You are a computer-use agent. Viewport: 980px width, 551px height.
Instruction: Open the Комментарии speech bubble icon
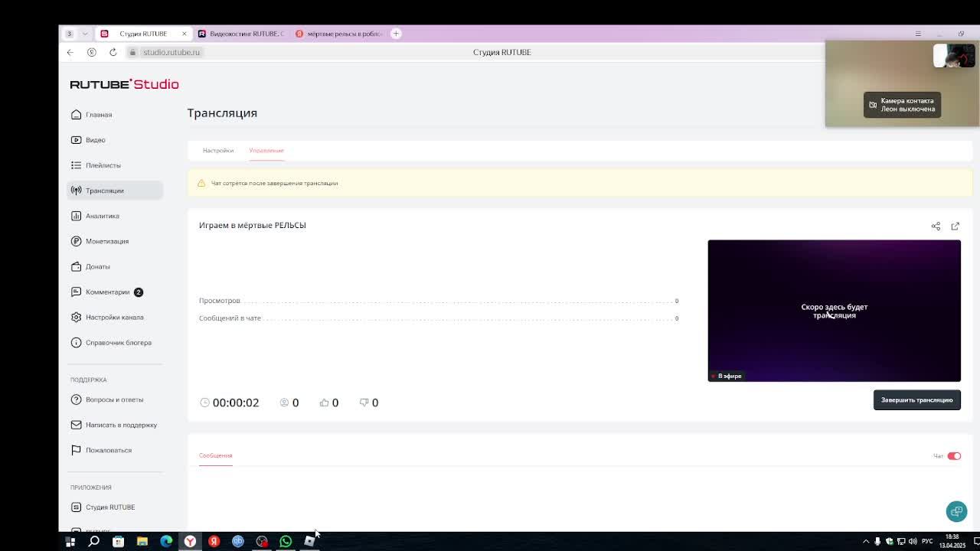coord(76,292)
